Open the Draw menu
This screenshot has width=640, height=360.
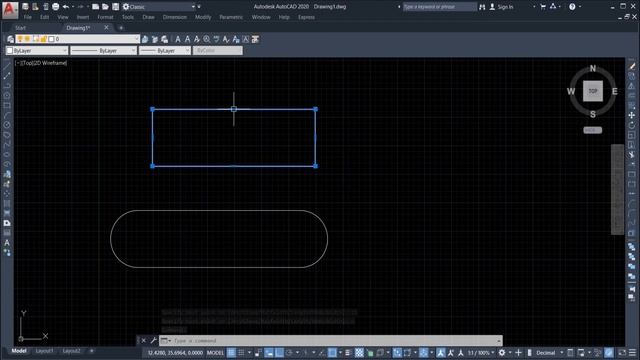(x=149, y=17)
